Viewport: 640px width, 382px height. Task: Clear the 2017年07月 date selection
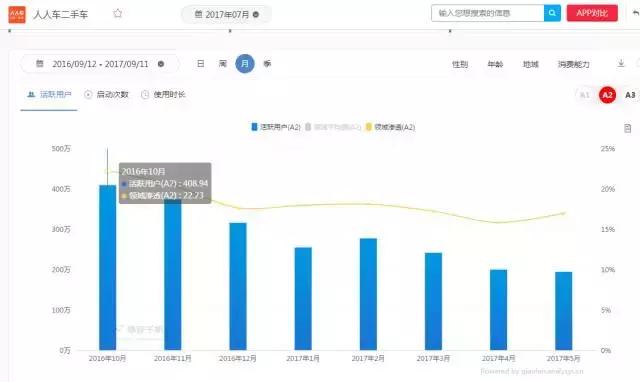[256, 15]
